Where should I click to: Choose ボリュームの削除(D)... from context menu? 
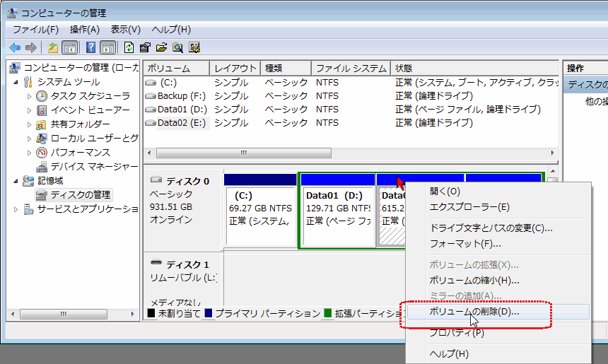(474, 311)
